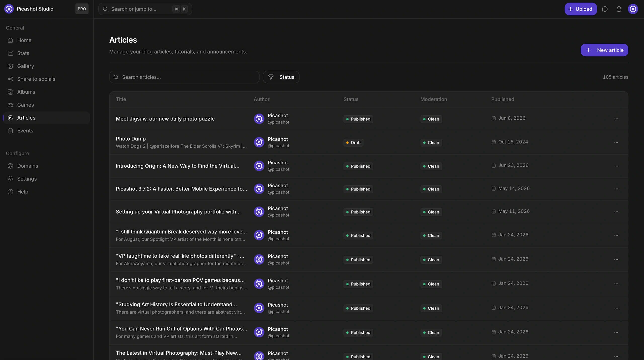Open the user profile avatar menu
Image resolution: width=644 pixels, height=360 pixels.
633,9
